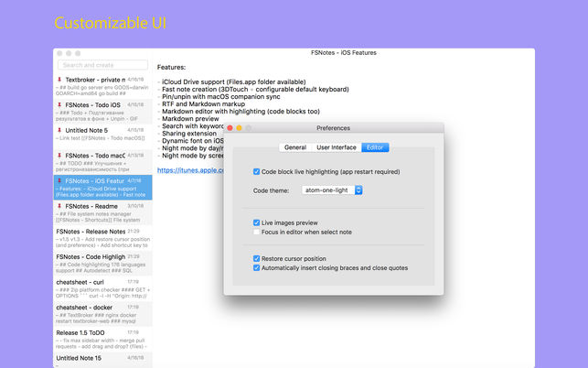Select the cheatsheet - docker note

click(x=102, y=314)
